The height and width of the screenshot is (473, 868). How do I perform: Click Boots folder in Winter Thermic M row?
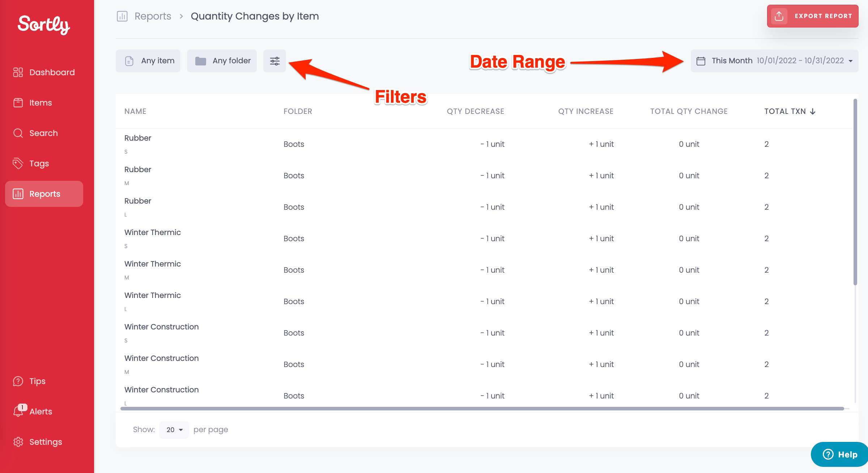(294, 270)
